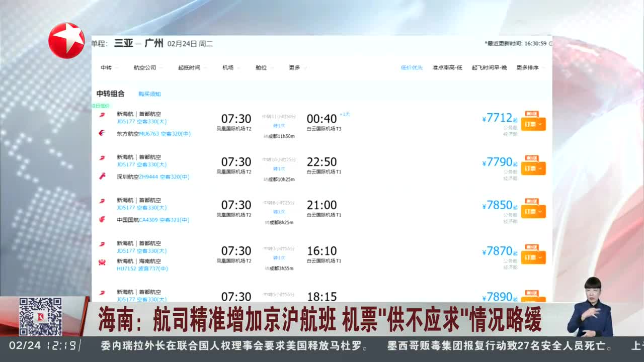Open the 机场 airport filter dropdown
This screenshot has height=362, width=644.
click(229, 68)
